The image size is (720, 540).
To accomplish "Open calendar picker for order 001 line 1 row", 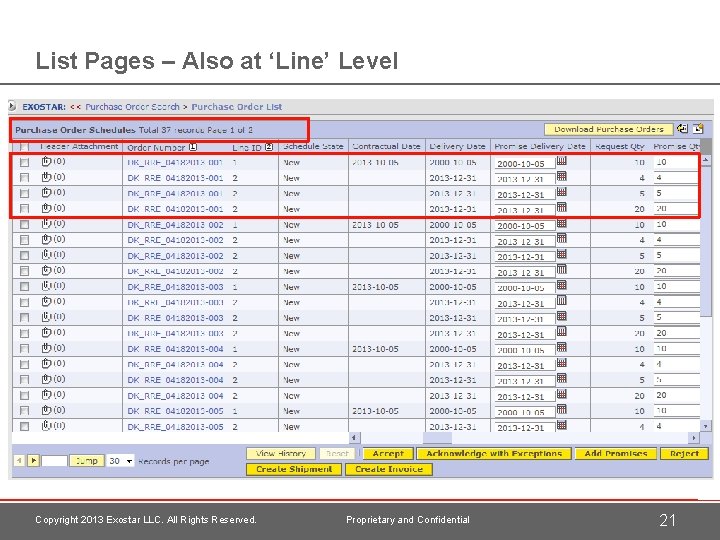I will (x=562, y=161).
